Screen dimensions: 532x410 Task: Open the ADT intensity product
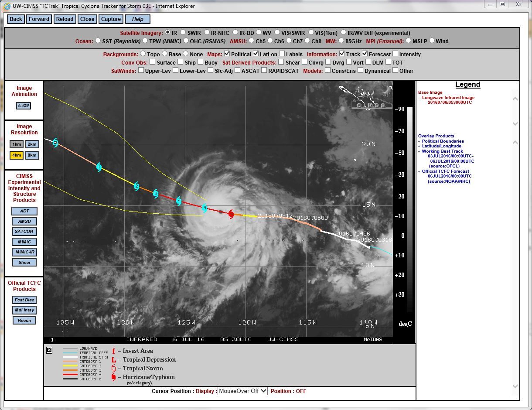click(24, 211)
